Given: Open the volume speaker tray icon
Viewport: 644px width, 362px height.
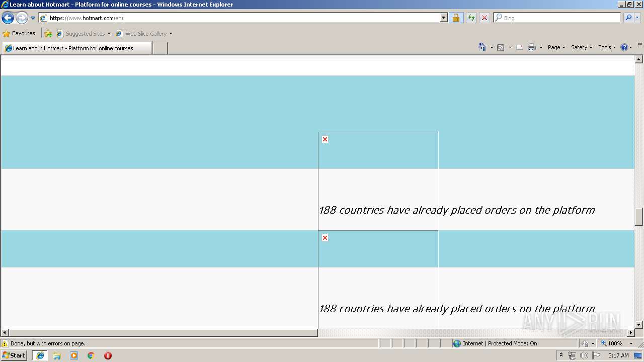Looking at the screenshot, I should (584, 355).
